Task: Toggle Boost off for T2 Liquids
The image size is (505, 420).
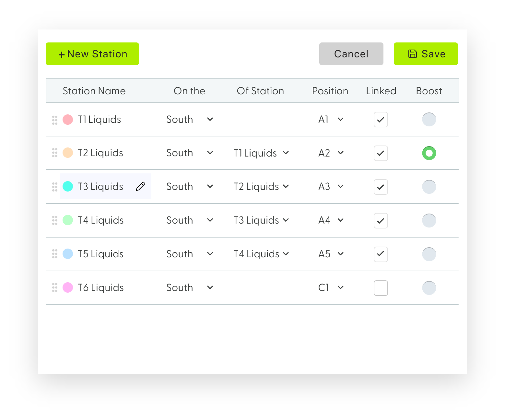Action: pyautogui.click(x=429, y=153)
